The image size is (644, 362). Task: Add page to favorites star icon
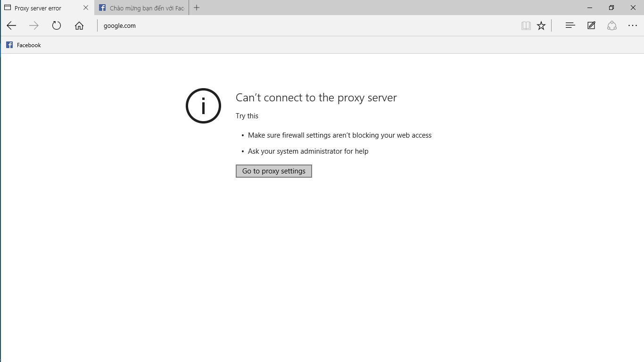pyautogui.click(x=541, y=26)
